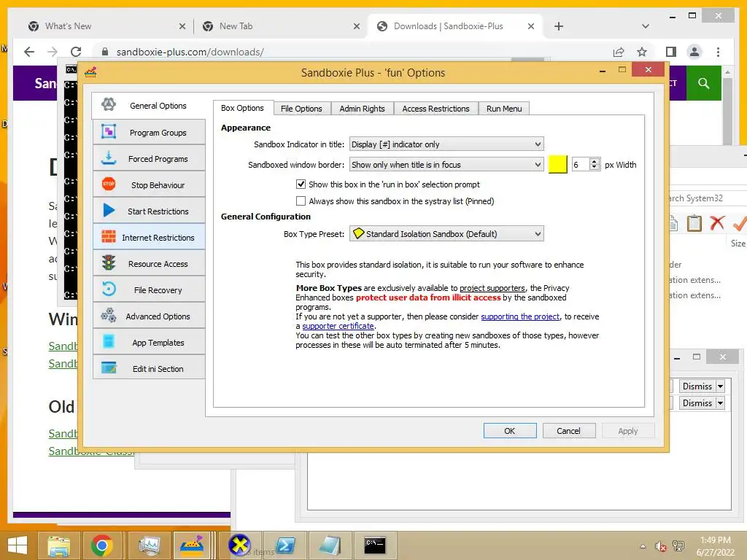Click the yellow border color swatch

pyautogui.click(x=558, y=164)
